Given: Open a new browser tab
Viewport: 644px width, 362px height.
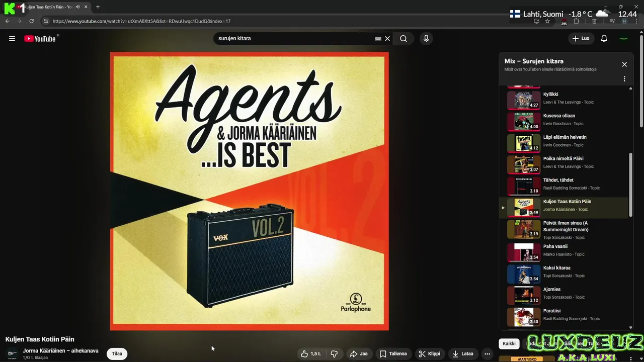Looking at the screenshot, I should click(x=98, y=7).
